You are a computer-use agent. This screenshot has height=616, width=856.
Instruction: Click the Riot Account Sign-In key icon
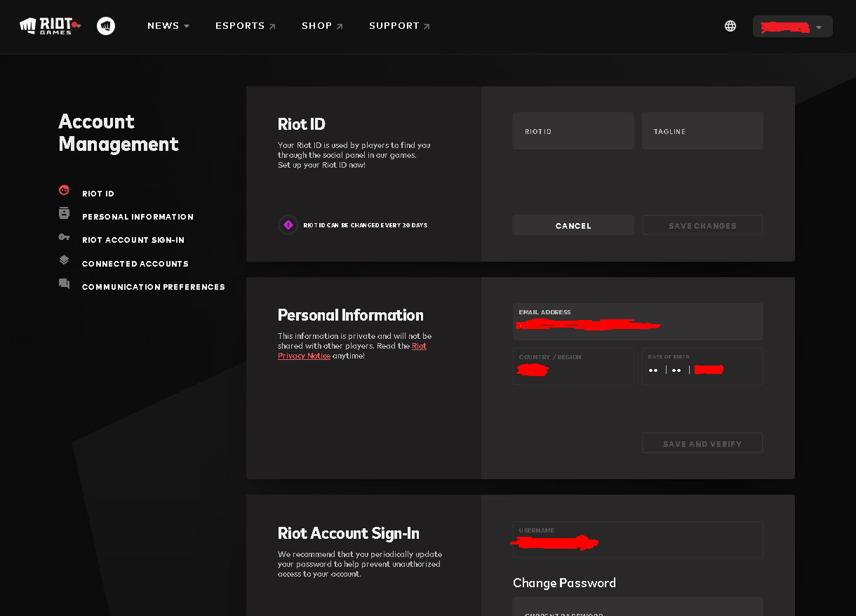coord(64,237)
